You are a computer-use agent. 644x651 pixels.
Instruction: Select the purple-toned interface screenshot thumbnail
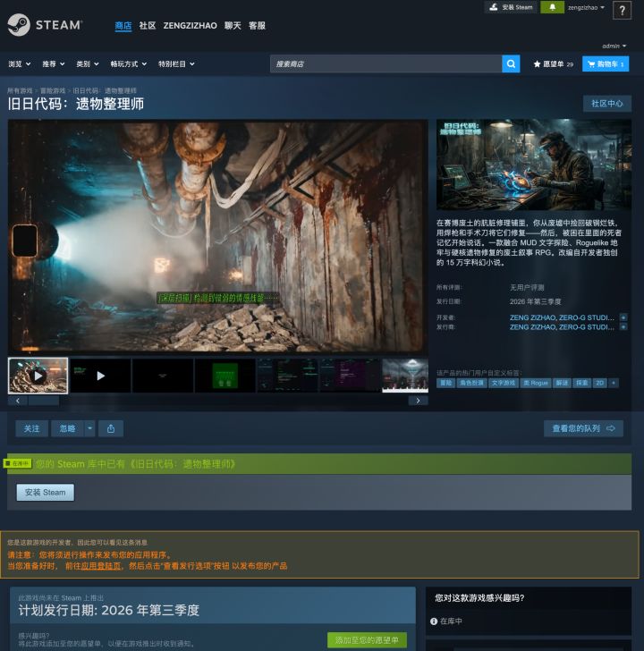coord(350,376)
